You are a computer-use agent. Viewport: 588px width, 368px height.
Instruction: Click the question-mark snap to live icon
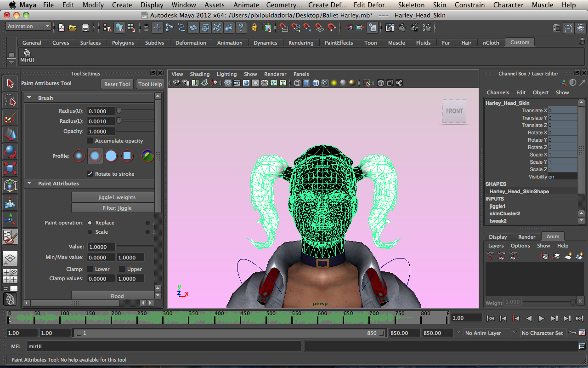(x=241, y=28)
